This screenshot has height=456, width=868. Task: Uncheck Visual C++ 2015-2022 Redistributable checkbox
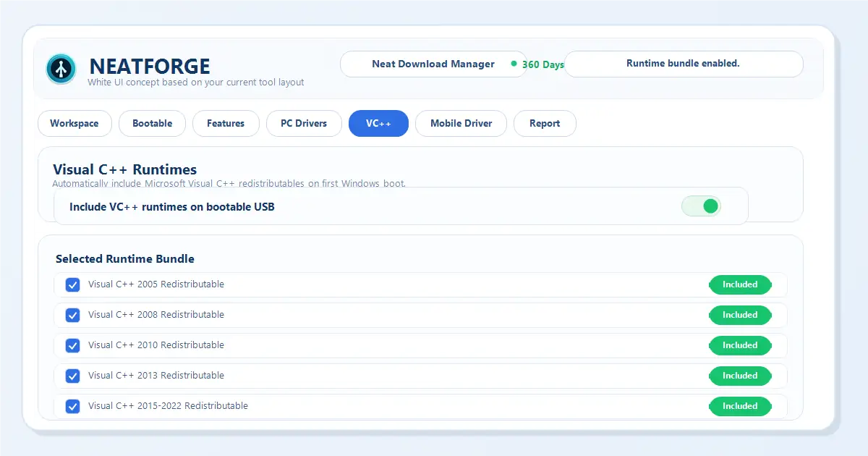[72, 406]
